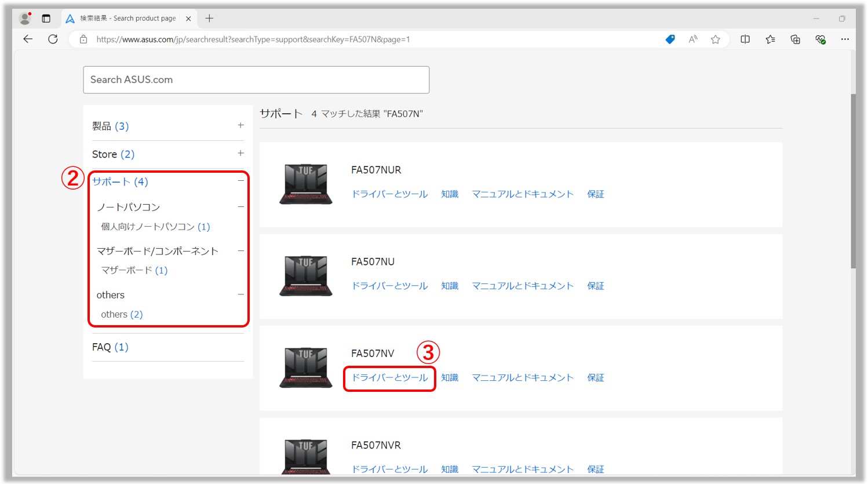Activate the Read aloud icon
Viewport: 868px width, 484px height.
click(x=693, y=39)
